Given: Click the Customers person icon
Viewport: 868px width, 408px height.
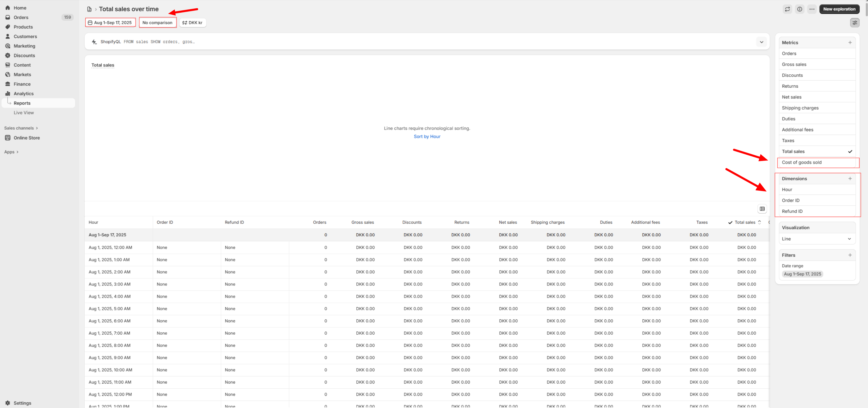Looking at the screenshot, I should coord(8,36).
